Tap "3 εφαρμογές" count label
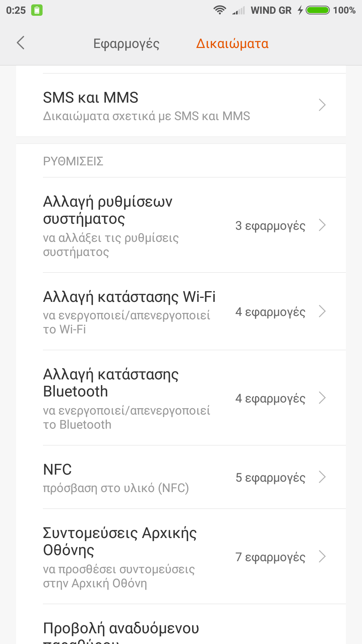Viewport: 362px width, 644px height. tap(270, 226)
